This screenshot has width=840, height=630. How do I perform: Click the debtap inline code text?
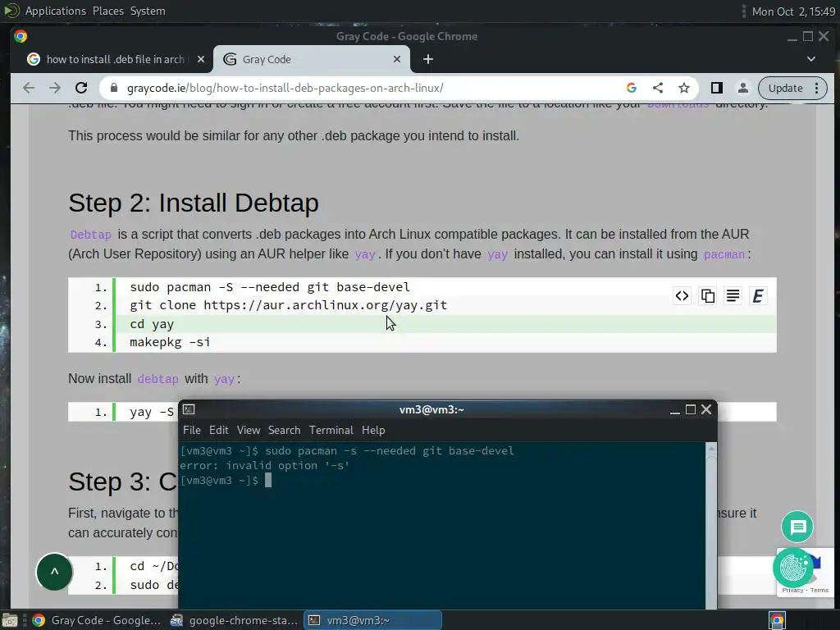click(157, 379)
